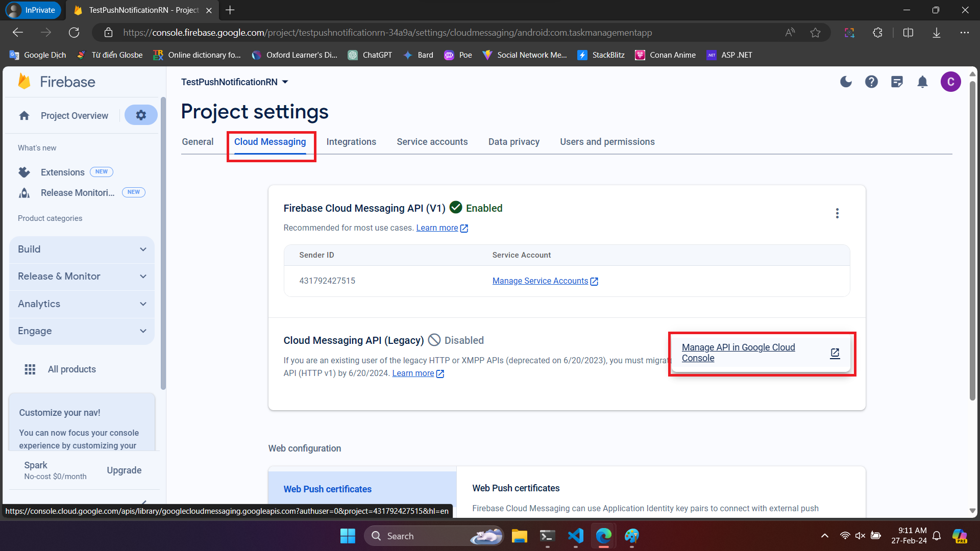The image size is (980, 551).
Task: Click Manage API in Google Cloud Console
Action: pyautogui.click(x=761, y=353)
